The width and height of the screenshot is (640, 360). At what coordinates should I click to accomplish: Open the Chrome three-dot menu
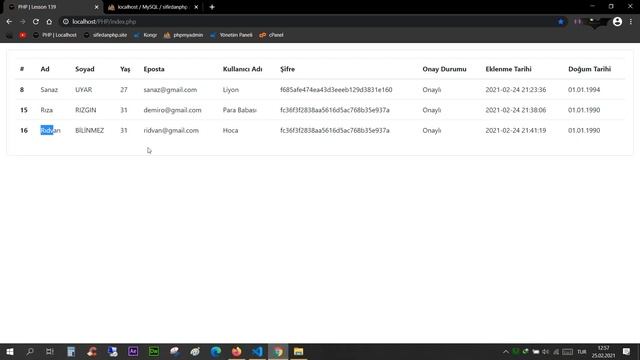(631, 22)
